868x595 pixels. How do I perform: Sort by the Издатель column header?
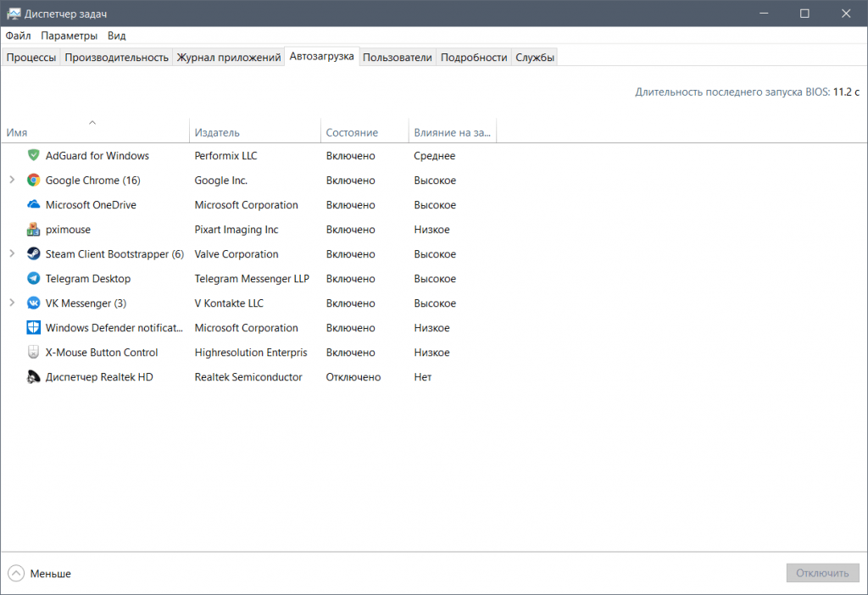pyautogui.click(x=217, y=133)
